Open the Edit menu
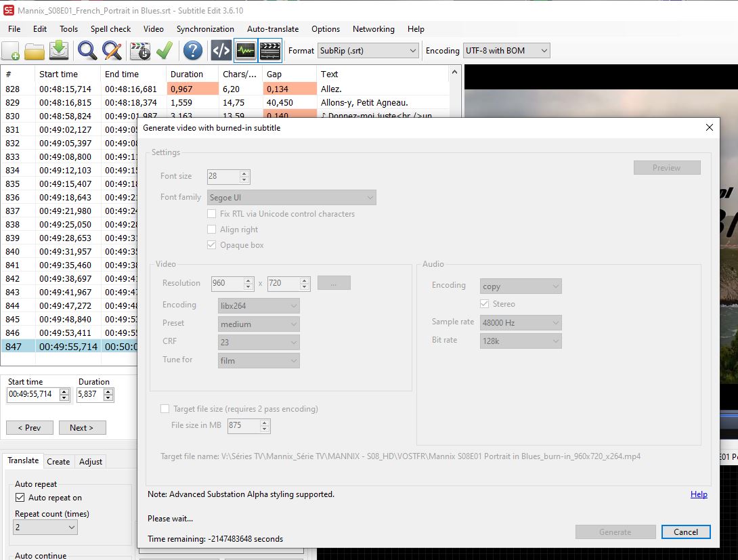Image resolution: width=738 pixels, height=560 pixels. [39, 28]
